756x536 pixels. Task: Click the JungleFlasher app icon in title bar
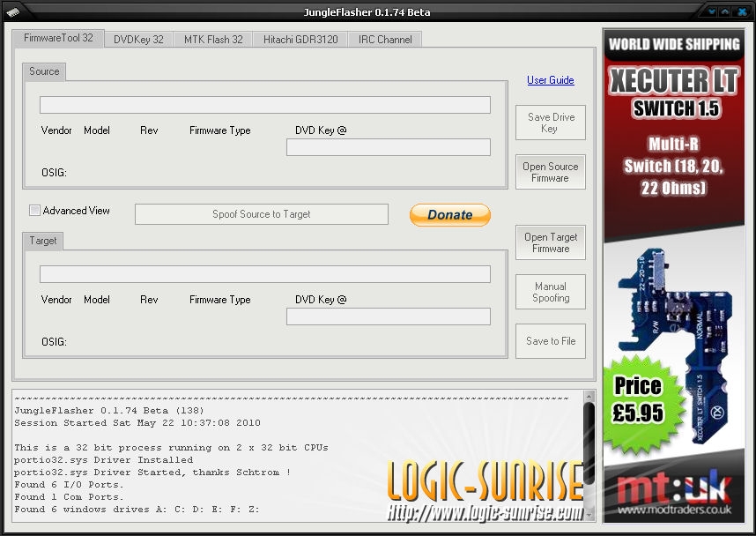12,12
